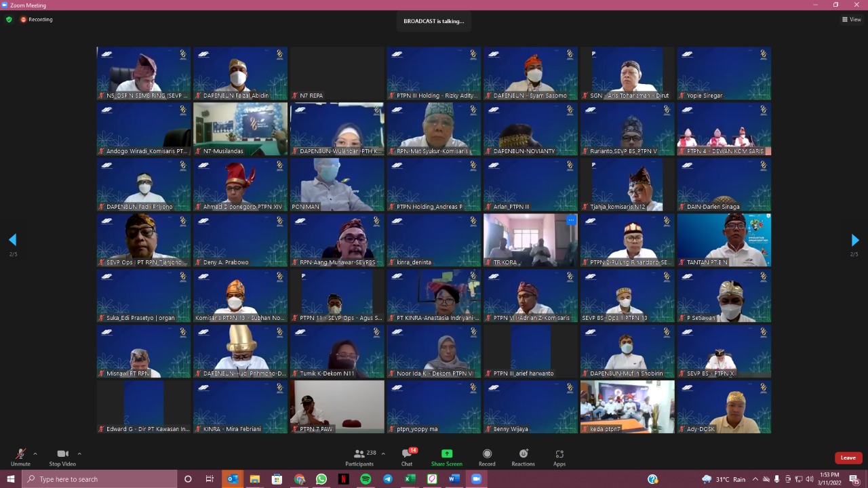This screenshot has width=868, height=488.
Task: Expand audio options caret next to Unmute
Action: tap(35, 453)
